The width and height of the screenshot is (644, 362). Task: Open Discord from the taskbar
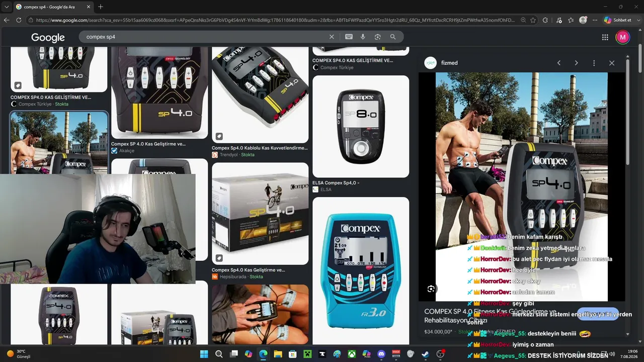[381, 354]
